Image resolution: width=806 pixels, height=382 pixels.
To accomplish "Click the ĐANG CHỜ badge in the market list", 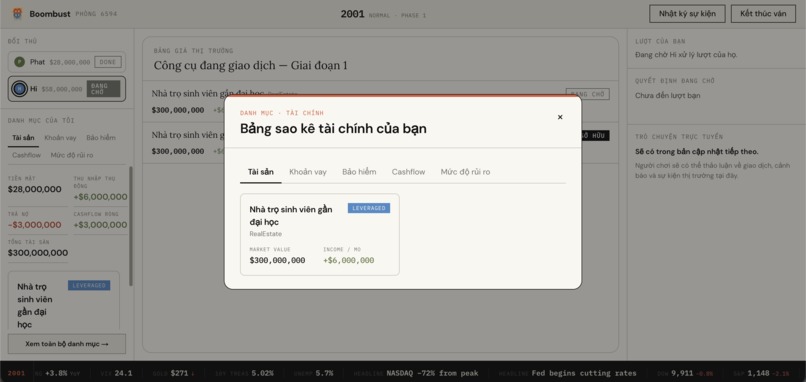I will [588, 94].
